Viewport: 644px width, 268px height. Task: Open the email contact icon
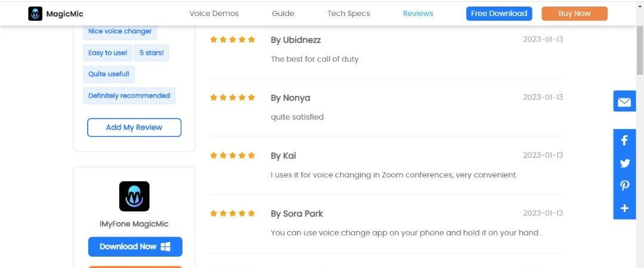click(x=624, y=102)
